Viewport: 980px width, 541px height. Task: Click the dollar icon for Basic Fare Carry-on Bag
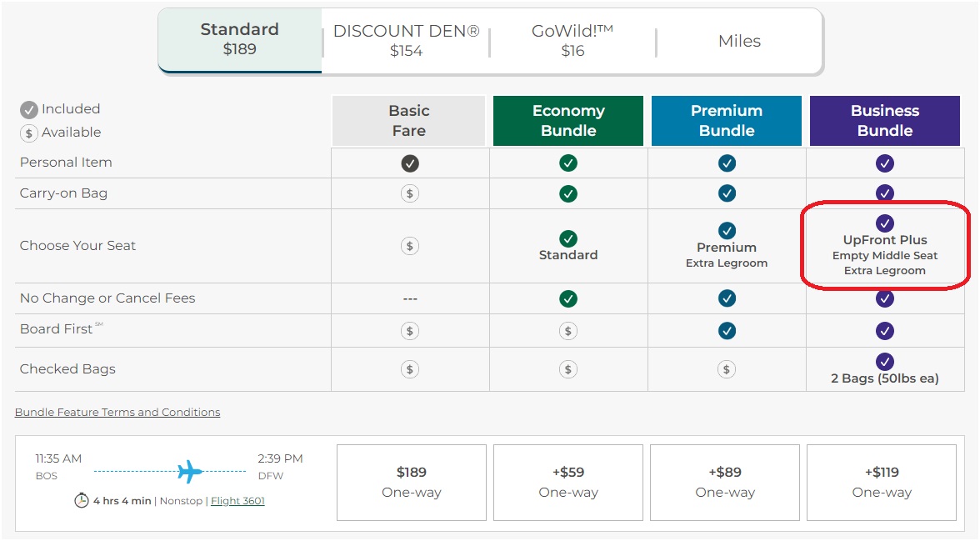point(409,193)
